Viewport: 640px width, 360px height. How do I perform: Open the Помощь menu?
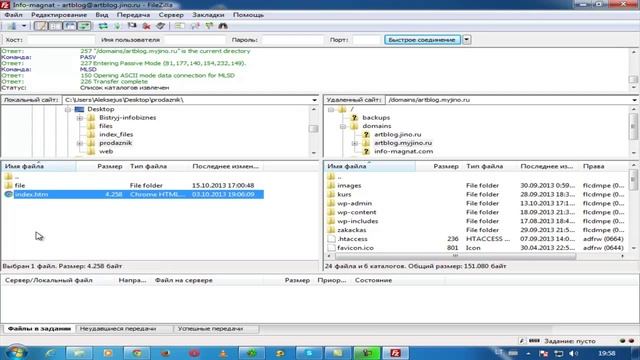pyautogui.click(x=248, y=15)
